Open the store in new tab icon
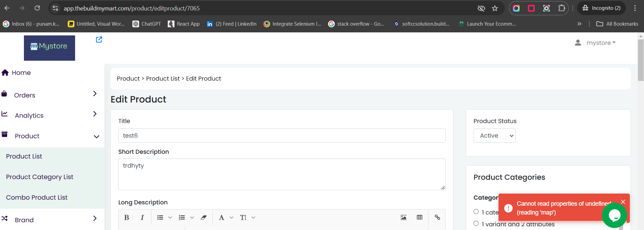 [x=99, y=39]
